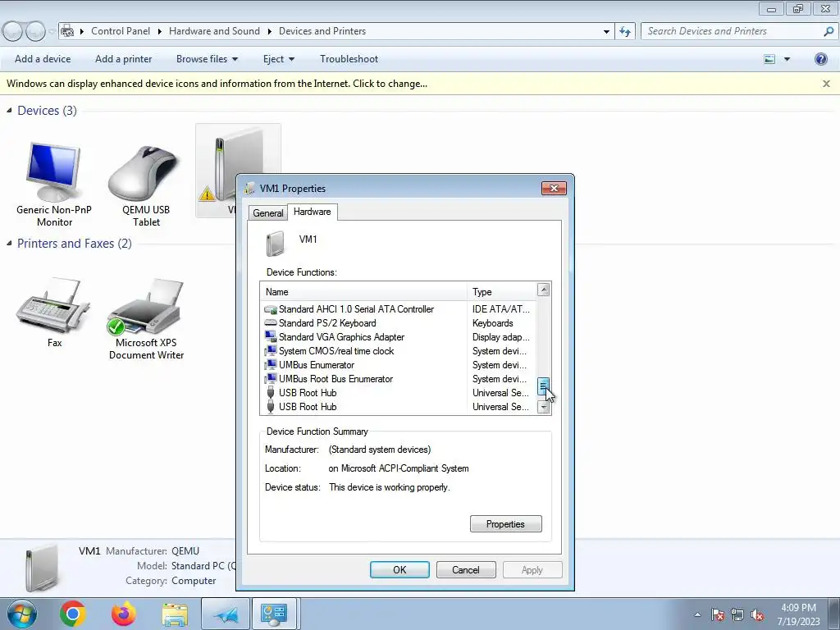Click the Standard PS/2 Keyboard device icon
The width and height of the screenshot is (840, 630).
271,323
